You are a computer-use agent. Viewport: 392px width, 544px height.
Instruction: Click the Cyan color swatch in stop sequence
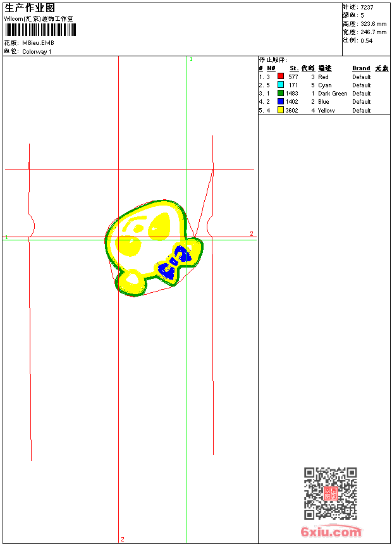(x=281, y=85)
